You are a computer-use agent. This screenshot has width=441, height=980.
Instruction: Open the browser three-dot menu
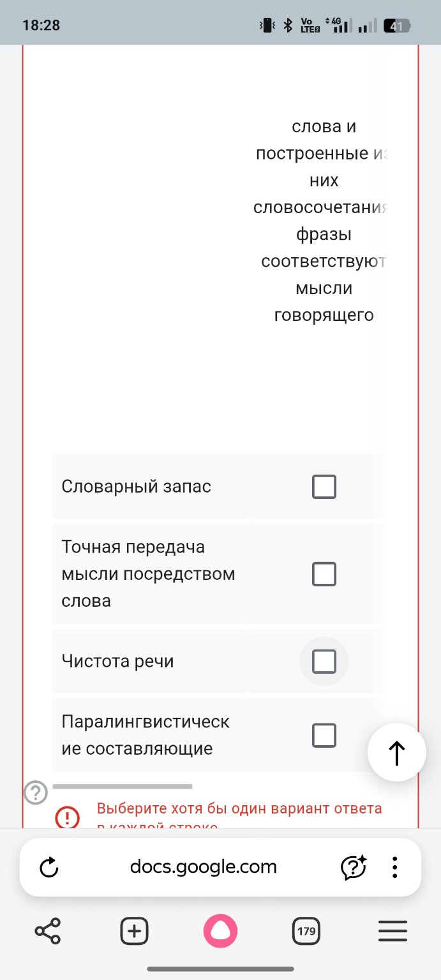394,866
